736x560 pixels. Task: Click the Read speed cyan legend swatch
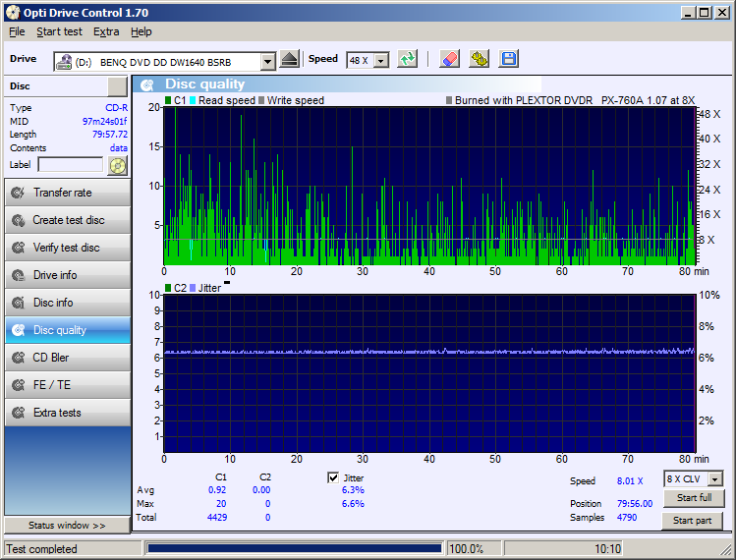[193, 100]
